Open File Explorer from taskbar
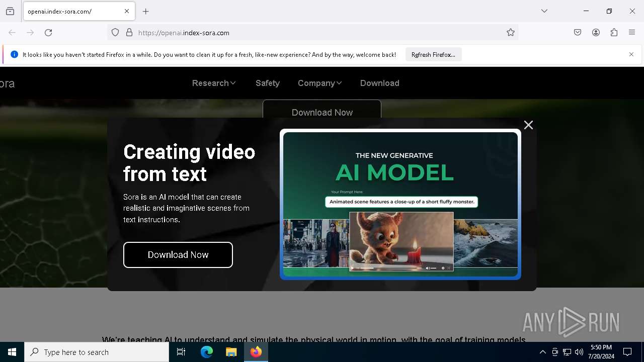The height and width of the screenshot is (362, 644). [231, 352]
